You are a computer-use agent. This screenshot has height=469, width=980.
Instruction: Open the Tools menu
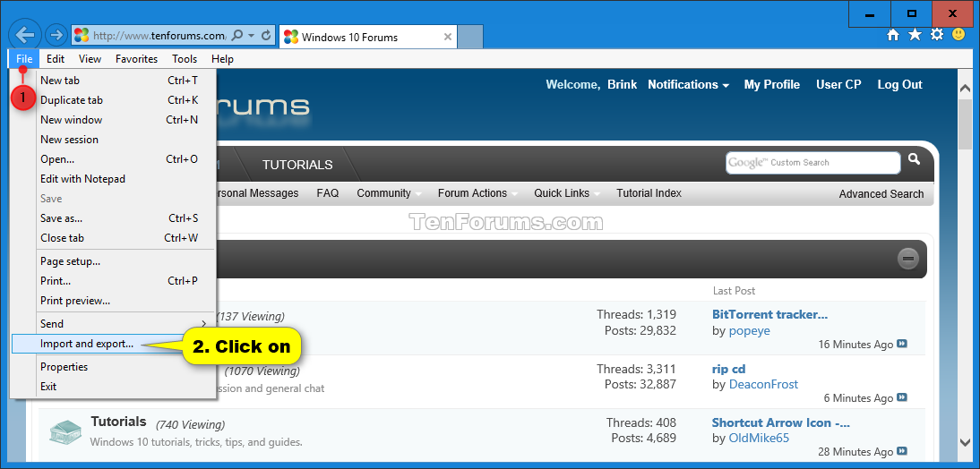[x=185, y=59]
